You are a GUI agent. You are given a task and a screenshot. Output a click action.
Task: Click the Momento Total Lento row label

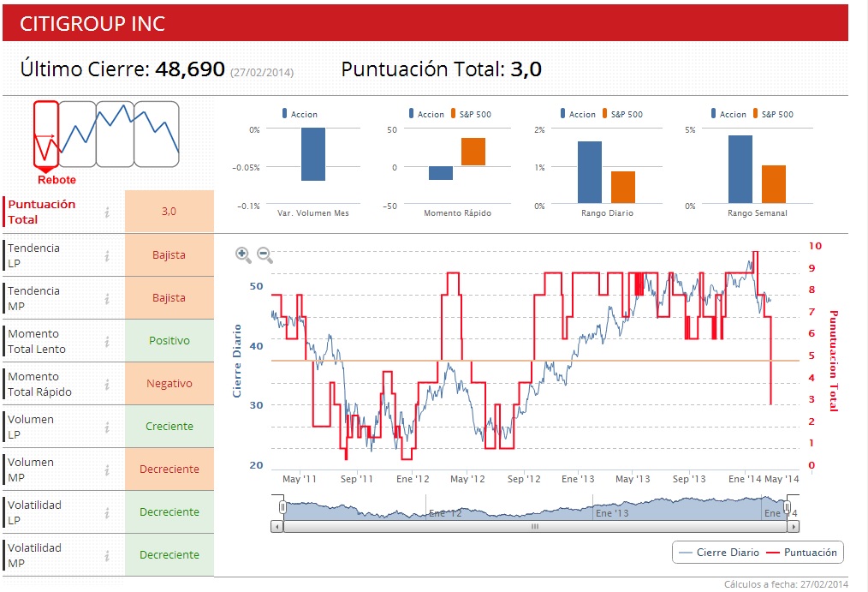(37, 341)
